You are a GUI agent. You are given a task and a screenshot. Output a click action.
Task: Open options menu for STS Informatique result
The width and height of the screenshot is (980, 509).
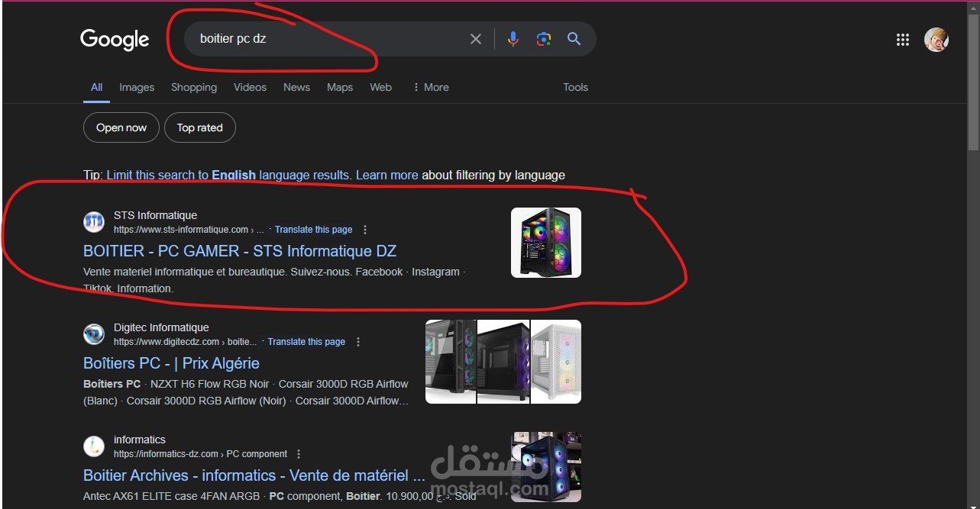tap(365, 230)
